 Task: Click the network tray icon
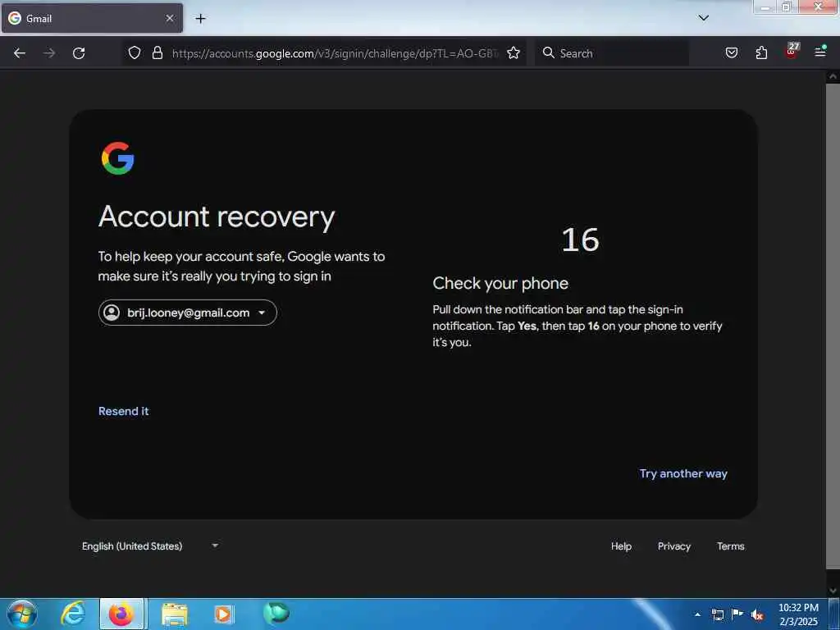717,614
